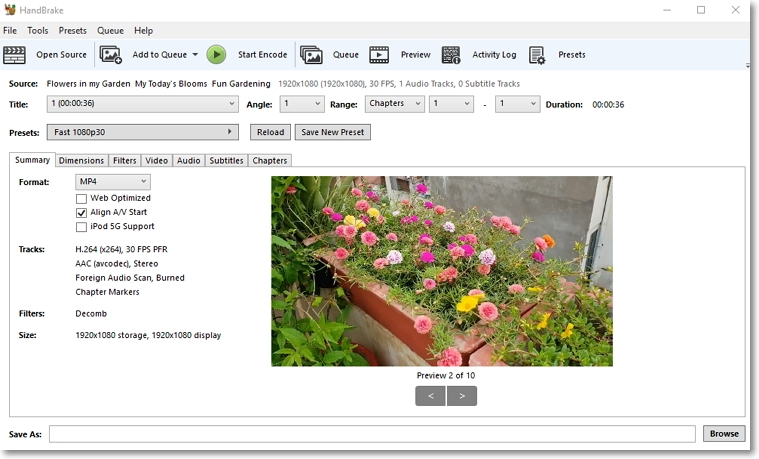Click the Presets toolbar icon
The width and height of the screenshot is (759, 459).
537,55
